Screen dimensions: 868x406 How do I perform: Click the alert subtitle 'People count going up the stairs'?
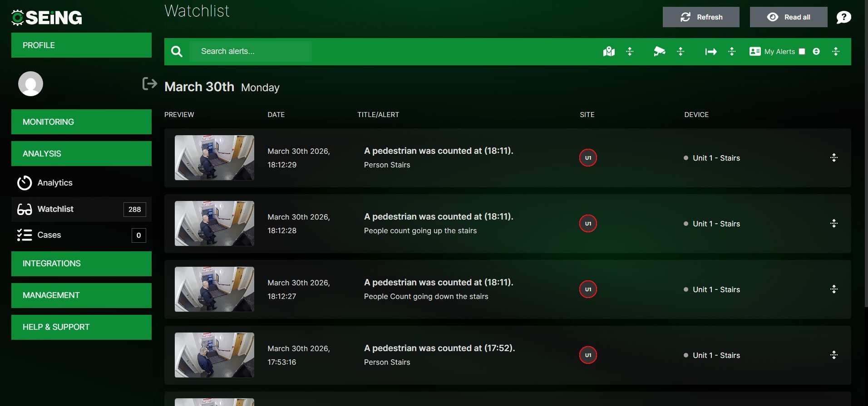click(420, 231)
